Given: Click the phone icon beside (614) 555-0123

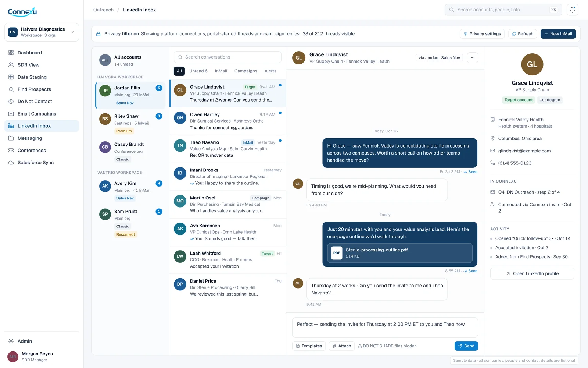Looking at the screenshot, I should (493, 163).
